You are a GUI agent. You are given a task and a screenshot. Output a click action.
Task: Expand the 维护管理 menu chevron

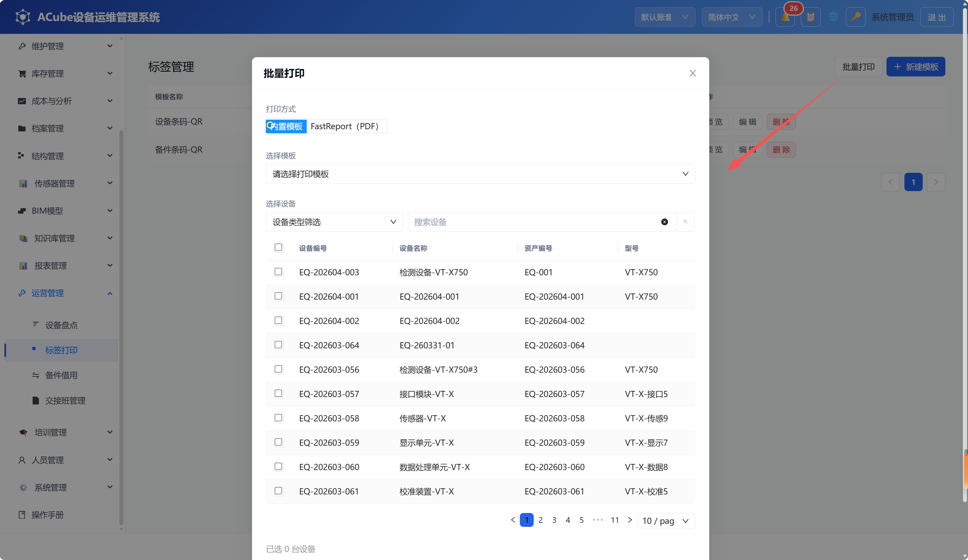pyautogui.click(x=110, y=46)
